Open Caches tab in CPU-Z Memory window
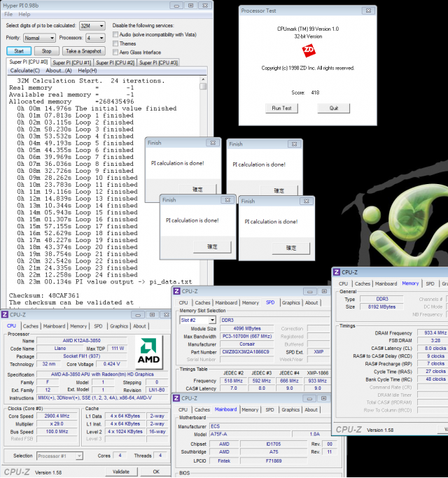 363,283
